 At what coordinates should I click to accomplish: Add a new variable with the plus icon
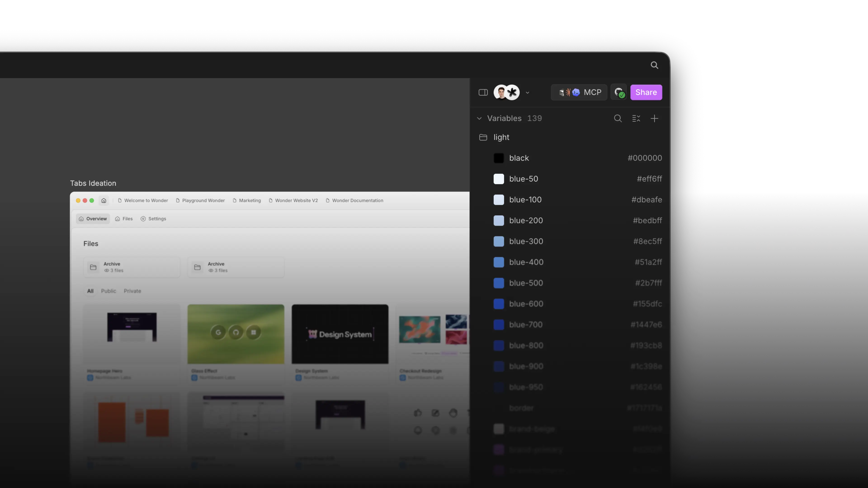pyautogui.click(x=654, y=119)
